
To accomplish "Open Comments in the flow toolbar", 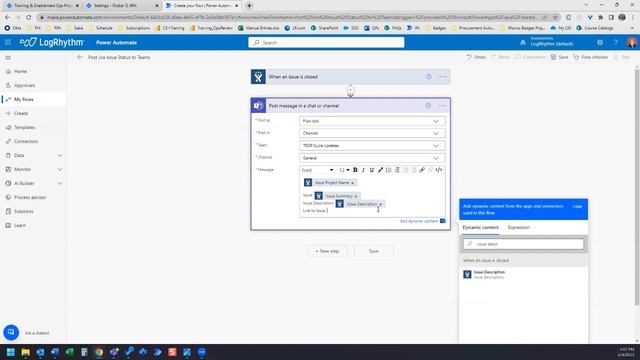I will (x=530, y=57).
